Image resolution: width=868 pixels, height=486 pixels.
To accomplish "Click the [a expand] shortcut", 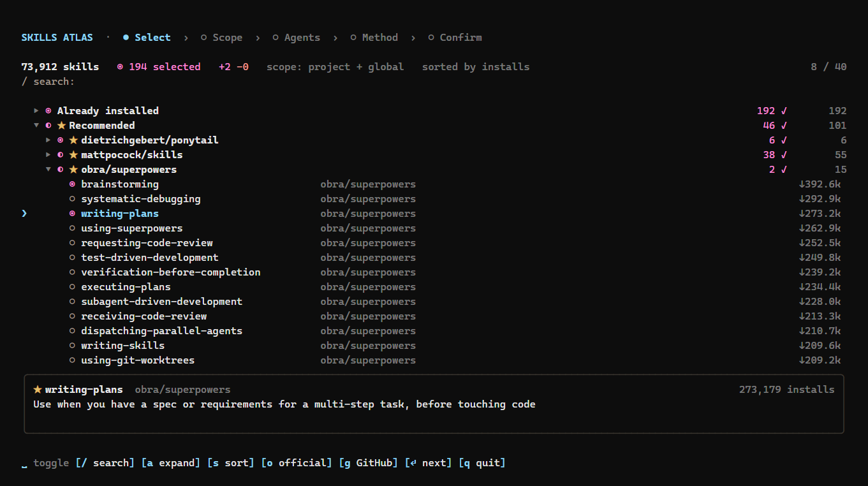I will click(171, 463).
